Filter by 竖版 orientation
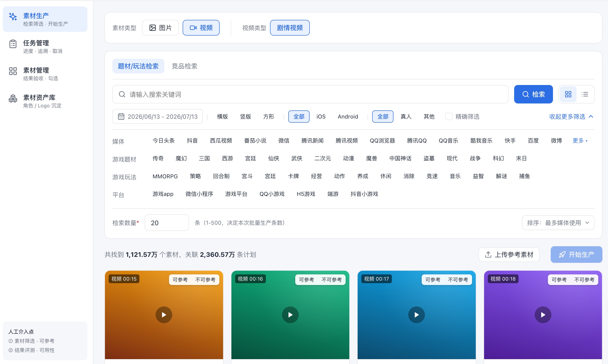This screenshot has width=608, height=364. [x=246, y=116]
